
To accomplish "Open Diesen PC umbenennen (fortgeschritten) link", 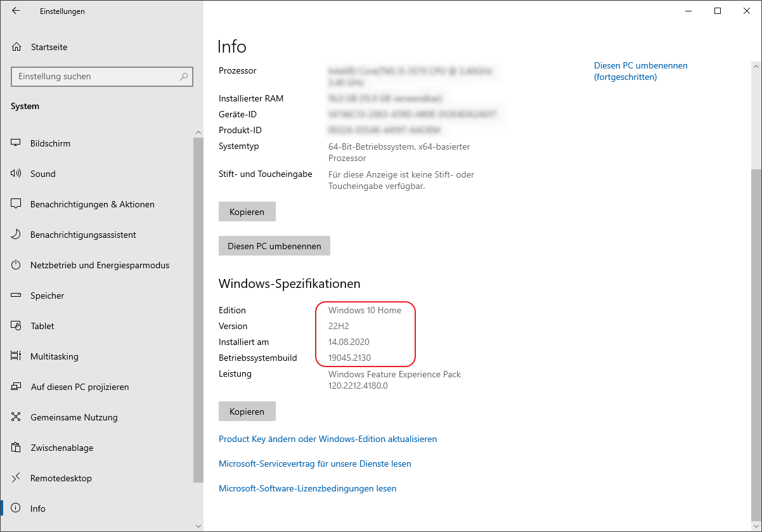I will point(640,71).
